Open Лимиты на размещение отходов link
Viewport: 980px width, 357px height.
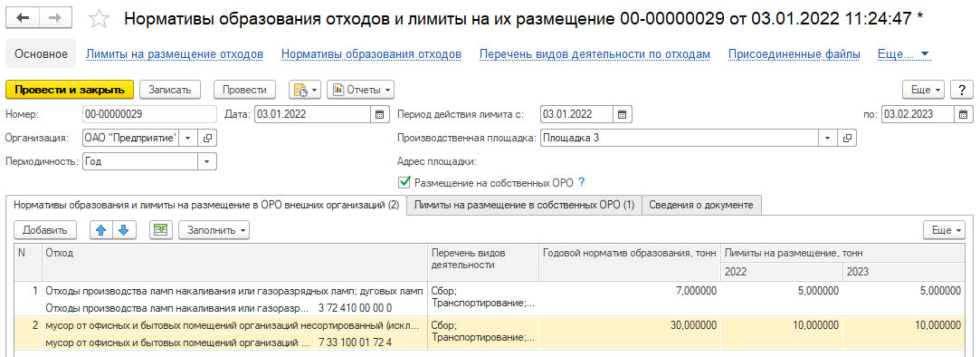[175, 53]
